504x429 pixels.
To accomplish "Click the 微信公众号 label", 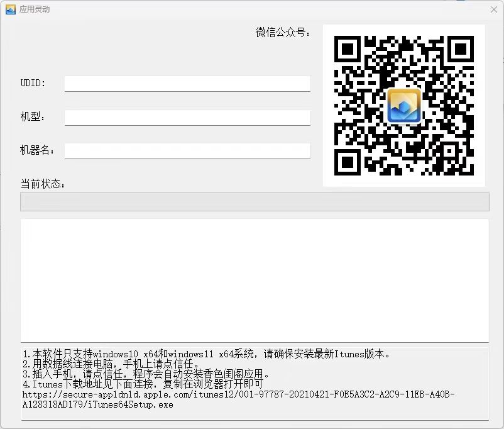I will click(x=283, y=33).
